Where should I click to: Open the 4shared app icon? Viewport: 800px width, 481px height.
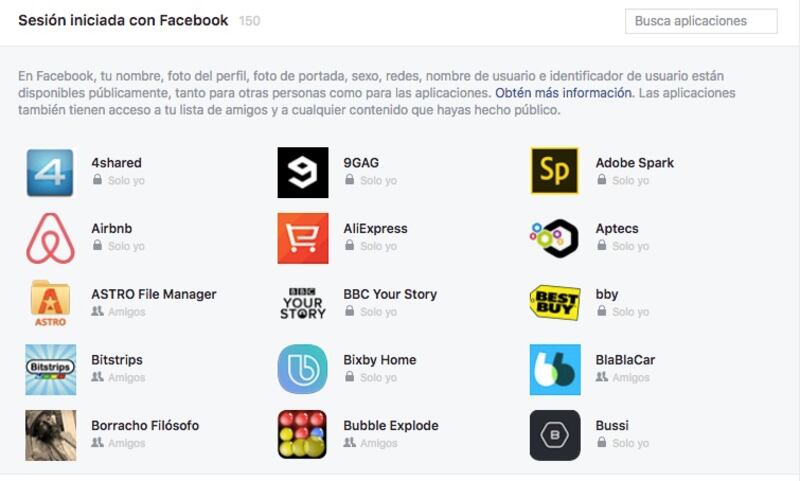tap(50, 172)
